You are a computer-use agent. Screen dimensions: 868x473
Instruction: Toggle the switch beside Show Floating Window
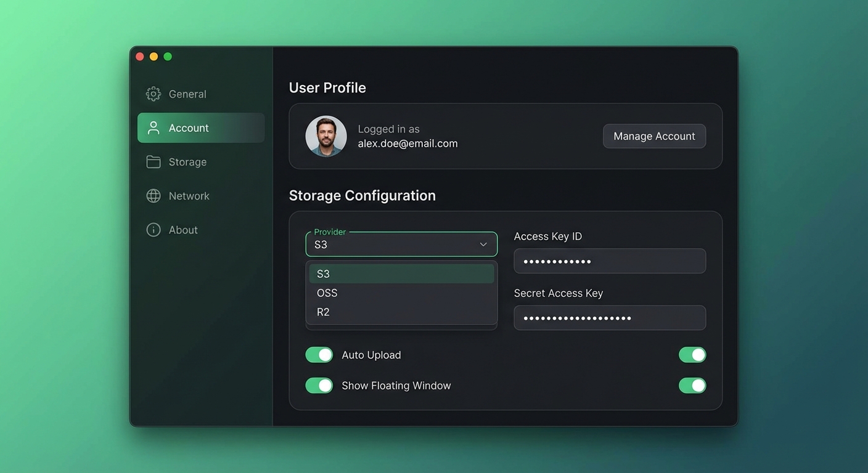tap(692, 385)
